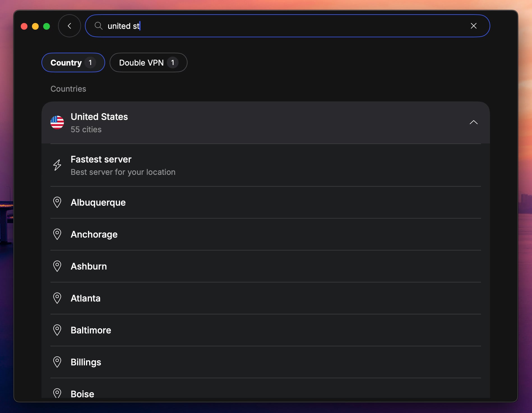Click the lightning bolt Fastest server icon
Image resolution: width=532 pixels, height=413 pixels.
pos(57,165)
